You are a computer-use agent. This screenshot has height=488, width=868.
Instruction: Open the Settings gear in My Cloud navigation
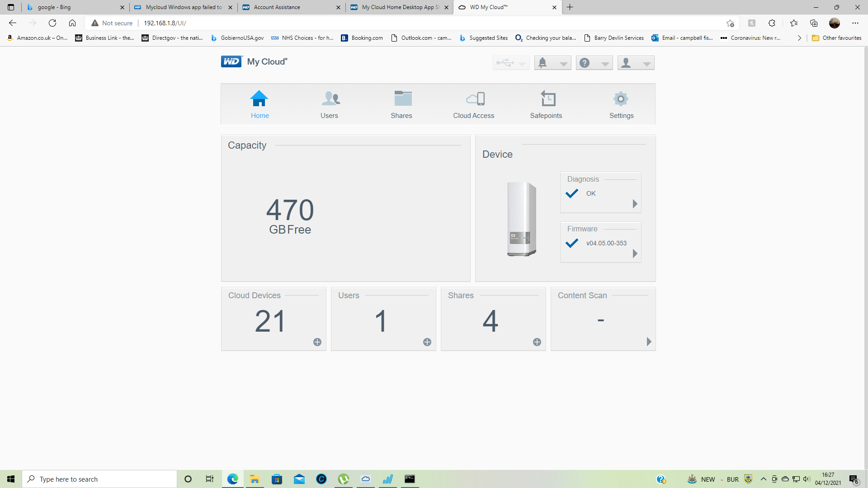click(x=621, y=104)
